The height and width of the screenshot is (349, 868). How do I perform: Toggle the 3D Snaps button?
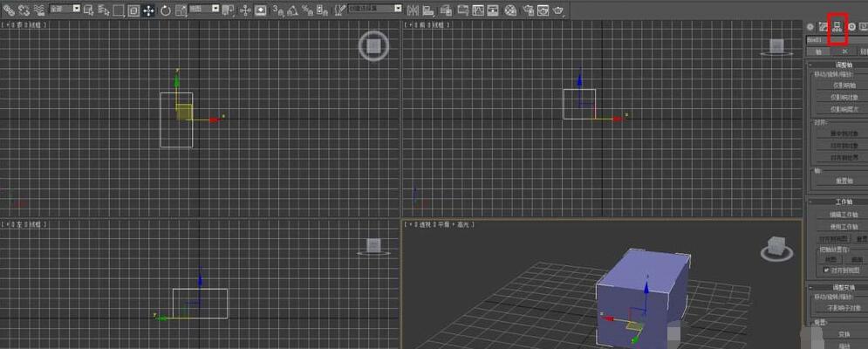coord(277,10)
